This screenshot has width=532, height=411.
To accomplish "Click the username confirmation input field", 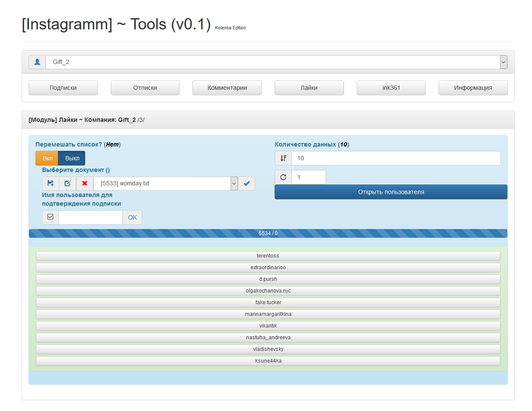I will pyautogui.click(x=91, y=217).
